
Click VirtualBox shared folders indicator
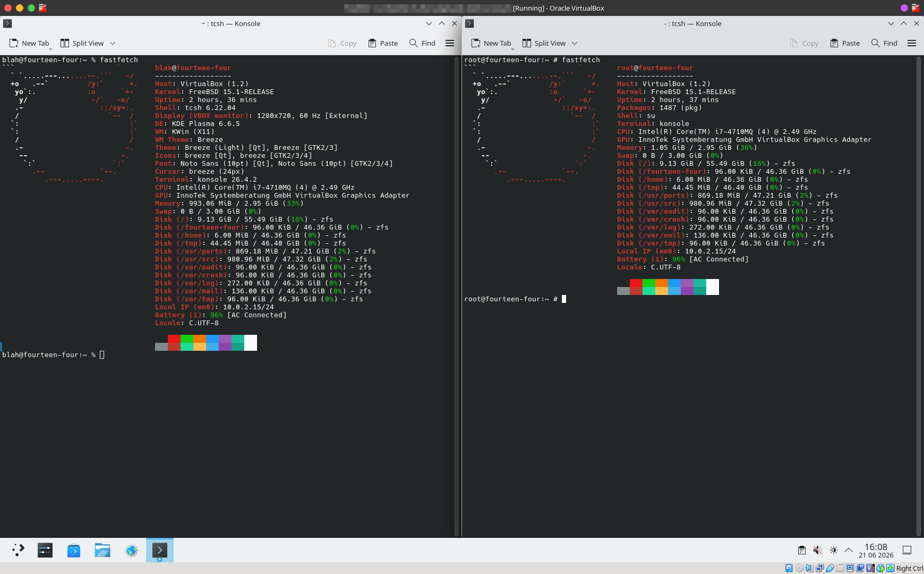(x=840, y=568)
